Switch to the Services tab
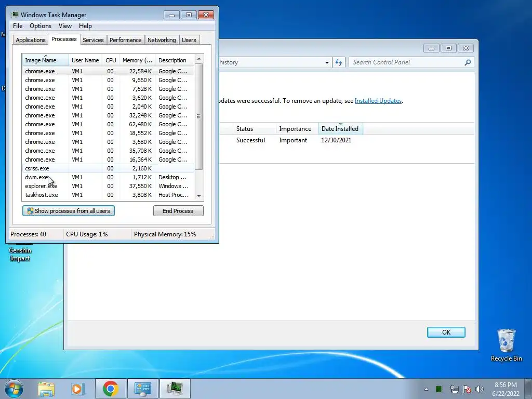The height and width of the screenshot is (399, 532). coord(93,39)
